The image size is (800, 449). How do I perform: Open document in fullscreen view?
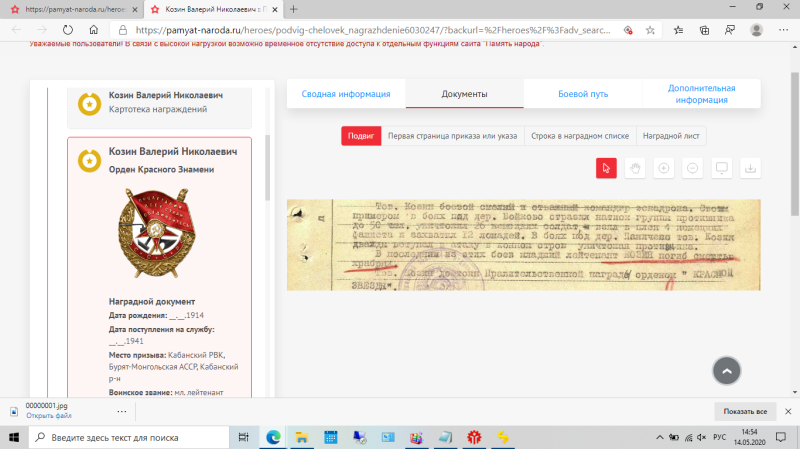pos(721,168)
